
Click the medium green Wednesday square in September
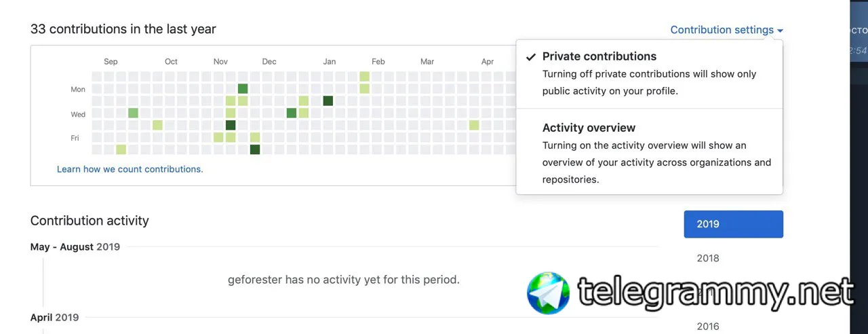(x=133, y=113)
